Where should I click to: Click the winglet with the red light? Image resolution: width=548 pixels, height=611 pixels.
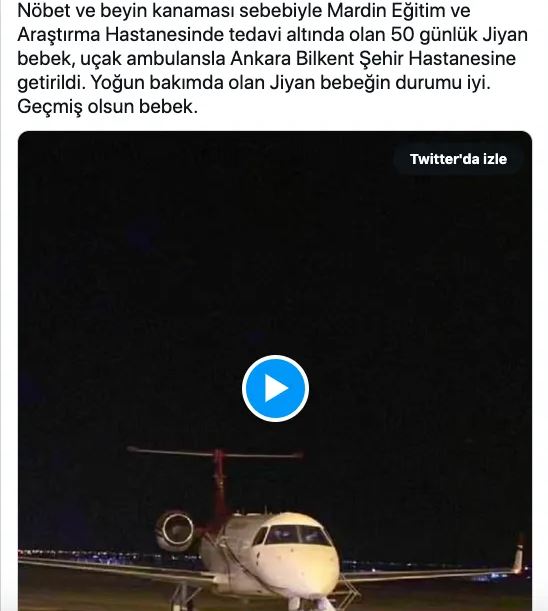(x=519, y=555)
